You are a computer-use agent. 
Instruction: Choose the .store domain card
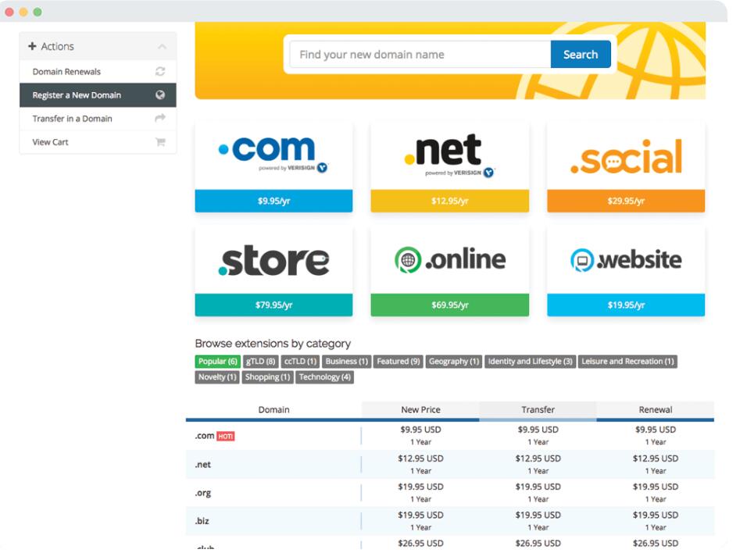tap(273, 271)
